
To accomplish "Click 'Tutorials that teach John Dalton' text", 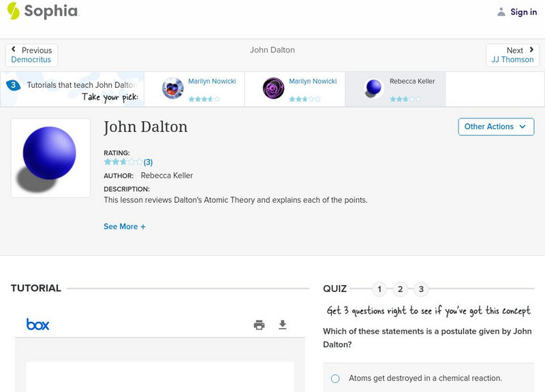I will 82,85.
